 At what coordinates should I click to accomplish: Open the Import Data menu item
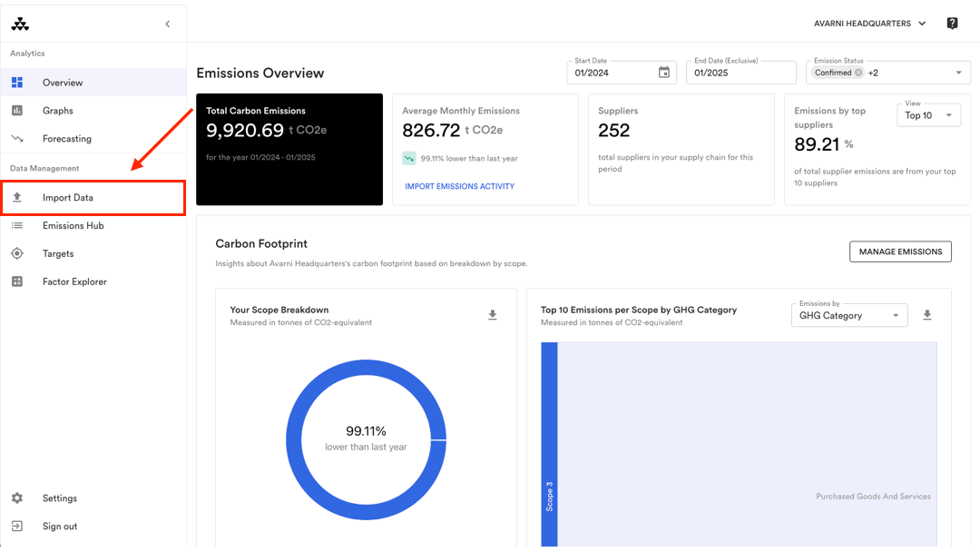tap(93, 198)
